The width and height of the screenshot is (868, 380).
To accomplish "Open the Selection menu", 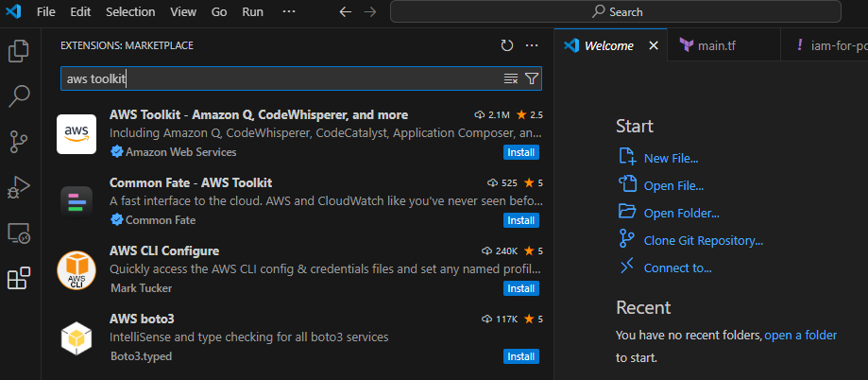I will 130,12.
